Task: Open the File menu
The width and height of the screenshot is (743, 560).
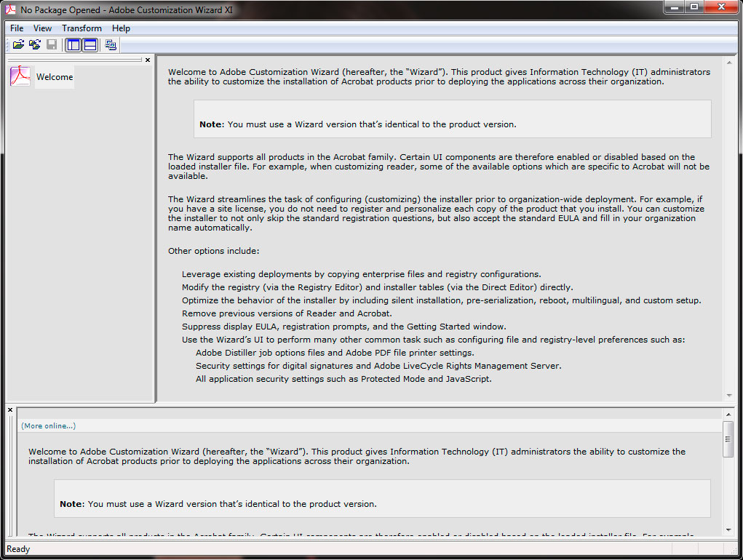Action: [17, 28]
